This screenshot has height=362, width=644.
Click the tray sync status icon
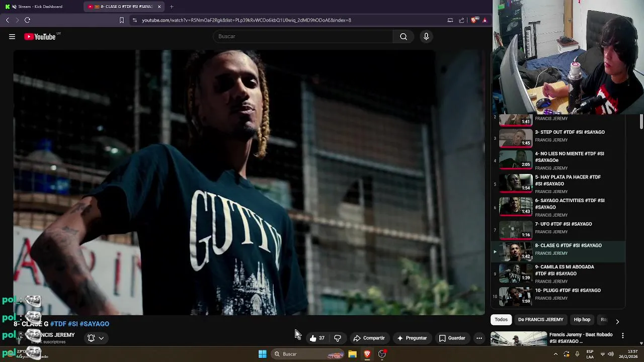[567, 354]
